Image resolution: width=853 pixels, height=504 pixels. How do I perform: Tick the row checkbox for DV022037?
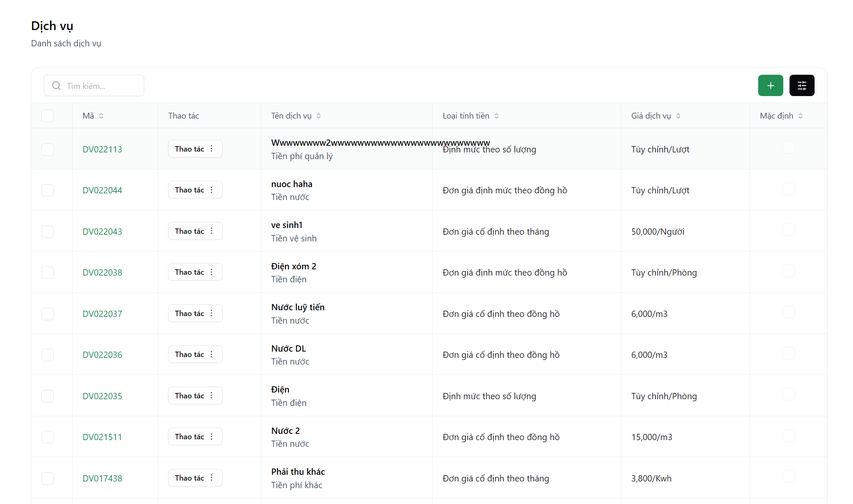(x=48, y=314)
